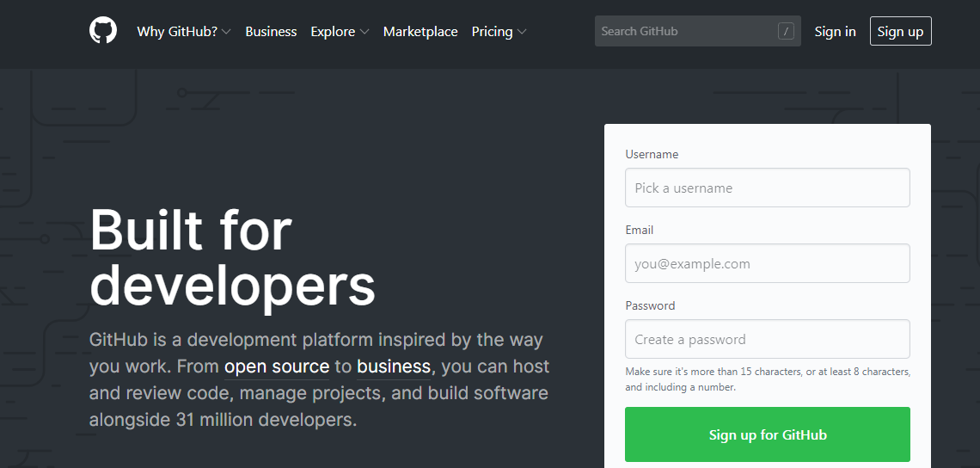
Task: Click the Pick a username field
Action: pyautogui.click(x=767, y=188)
